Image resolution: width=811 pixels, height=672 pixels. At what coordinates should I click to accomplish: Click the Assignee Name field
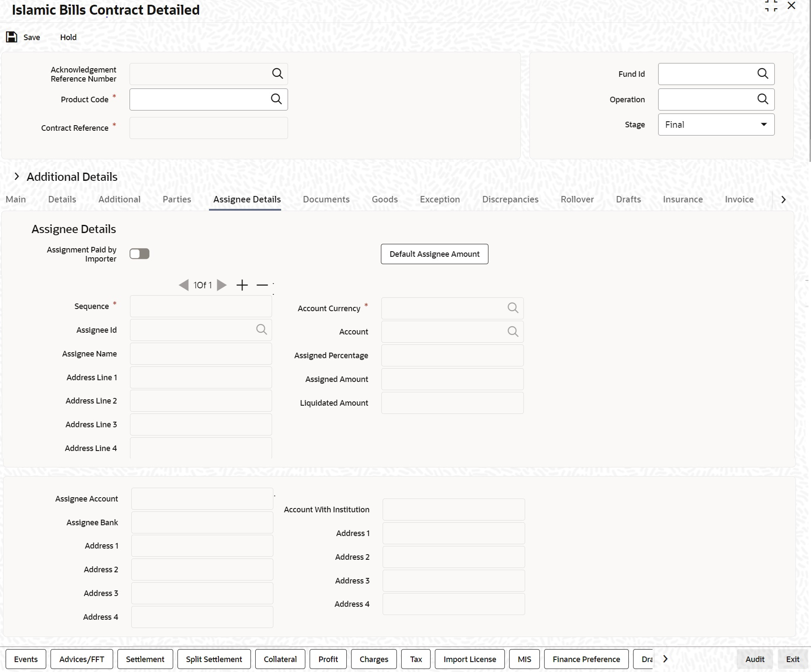click(201, 354)
